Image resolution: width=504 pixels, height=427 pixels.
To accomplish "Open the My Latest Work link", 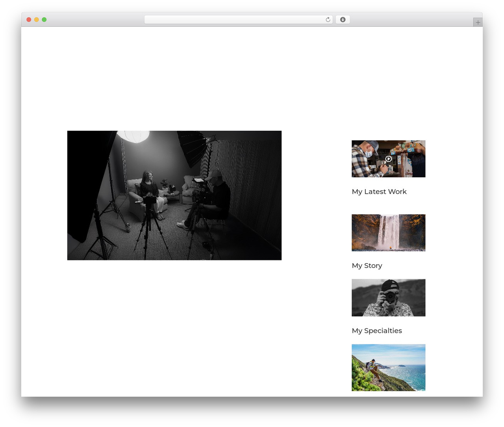I will (379, 191).
